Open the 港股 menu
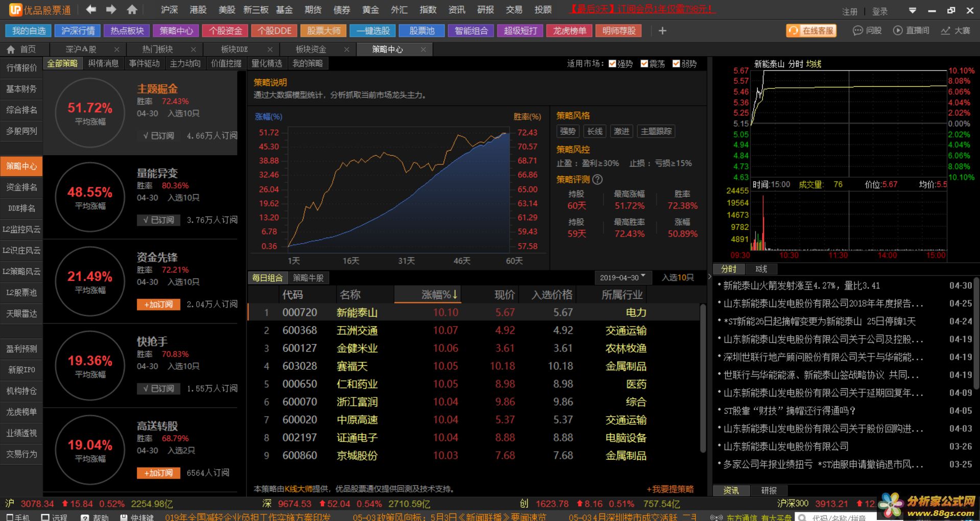 point(198,10)
